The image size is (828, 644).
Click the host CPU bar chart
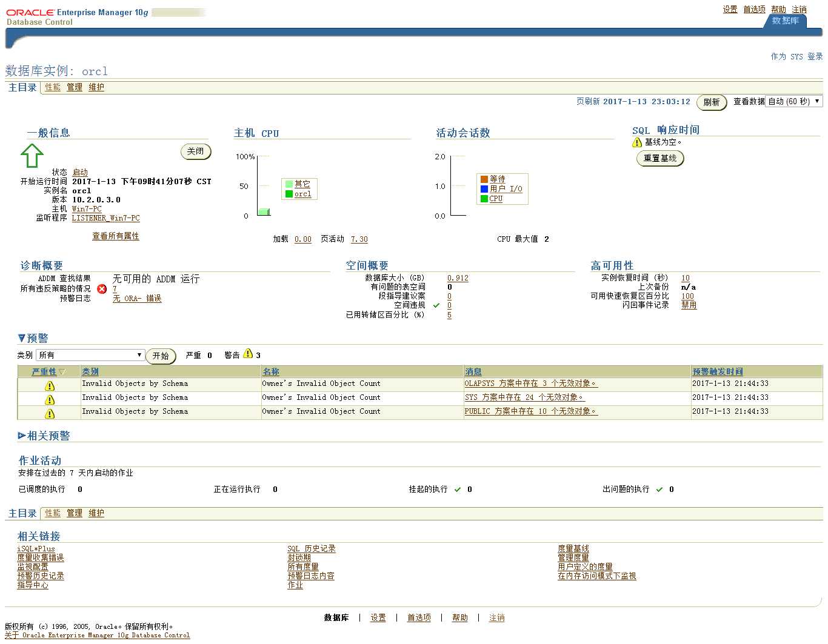(264, 185)
